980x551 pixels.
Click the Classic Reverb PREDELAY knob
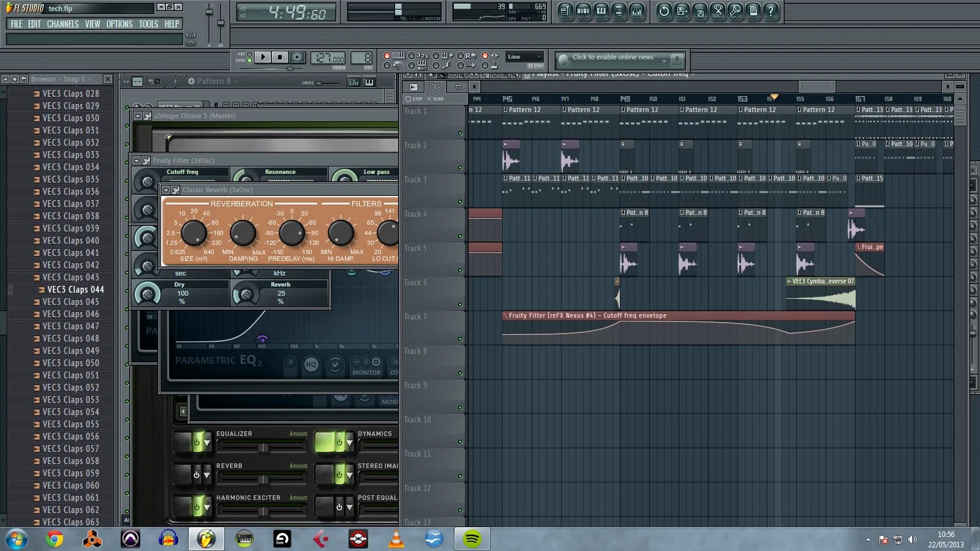tap(292, 233)
